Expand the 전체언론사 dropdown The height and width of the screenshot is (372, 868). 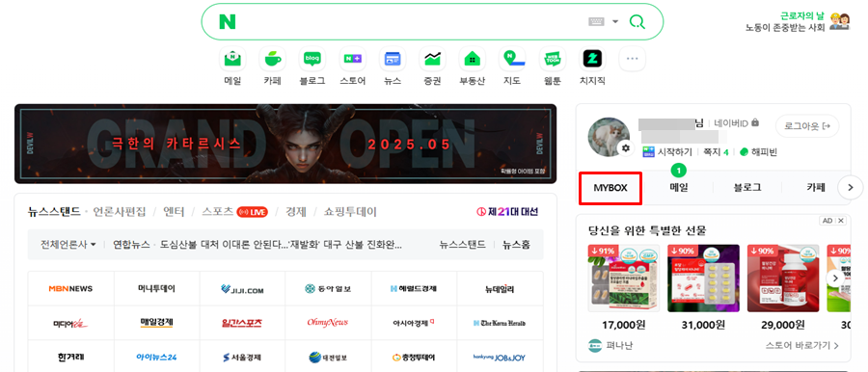(68, 244)
